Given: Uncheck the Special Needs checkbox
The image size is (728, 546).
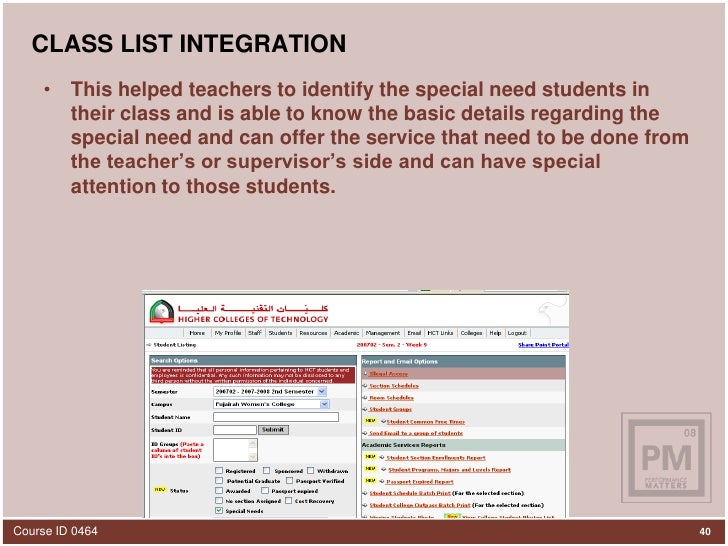Looking at the screenshot, I should 219,511.
